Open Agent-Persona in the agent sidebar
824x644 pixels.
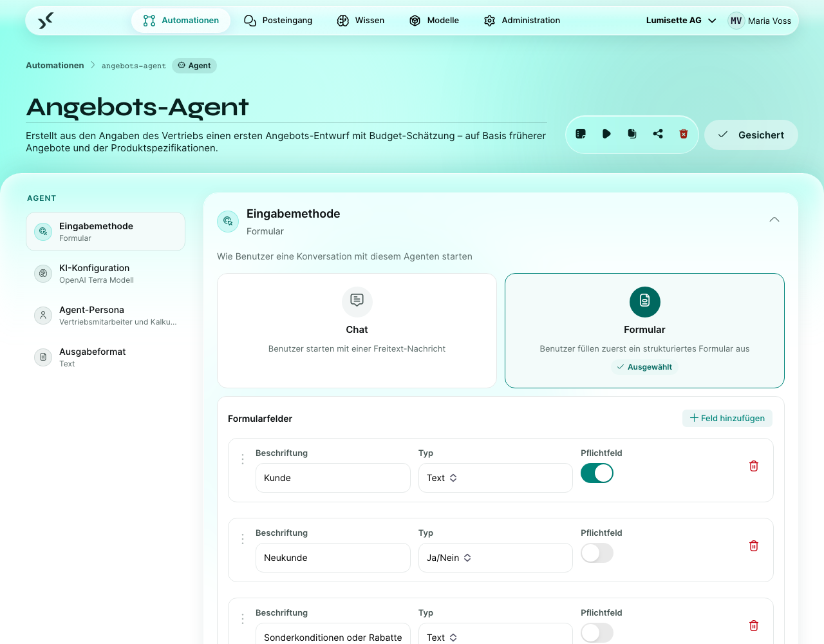[106, 315]
